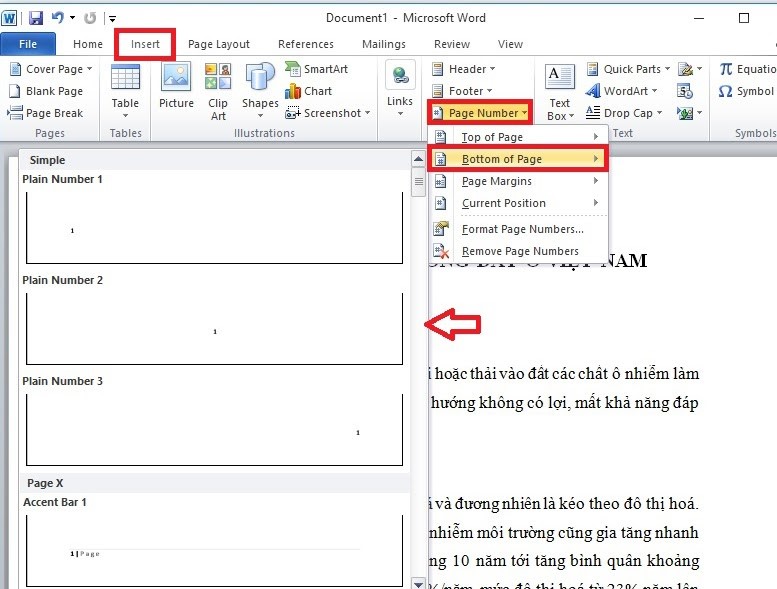Image resolution: width=777 pixels, height=589 pixels.
Task: Expand the Page Margins submenu
Action: pyautogui.click(x=518, y=181)
